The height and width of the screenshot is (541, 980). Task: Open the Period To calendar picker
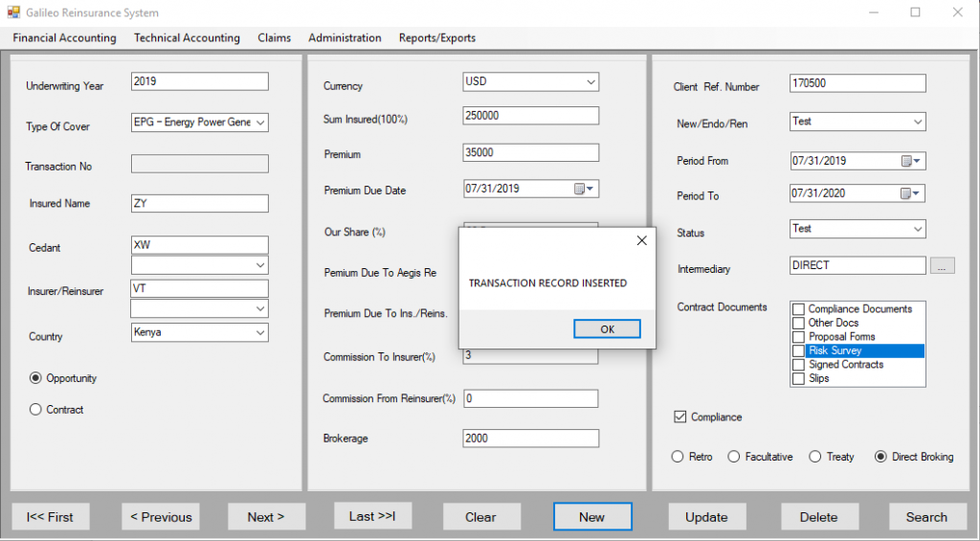coord(911,193)
